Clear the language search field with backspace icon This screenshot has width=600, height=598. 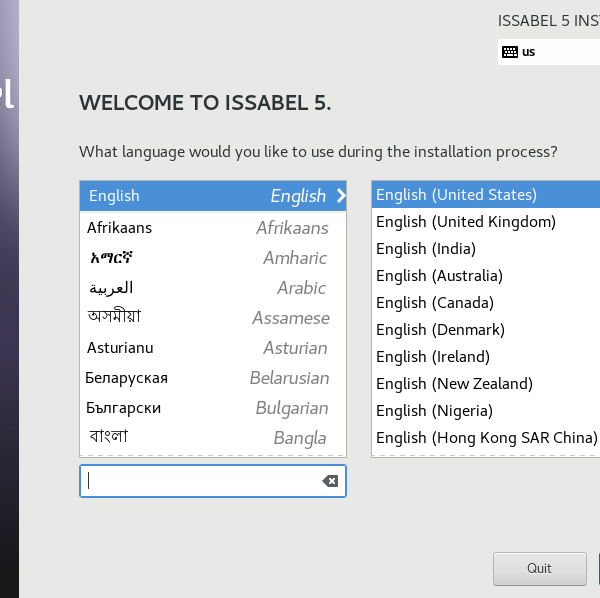(x=330, y=481)
